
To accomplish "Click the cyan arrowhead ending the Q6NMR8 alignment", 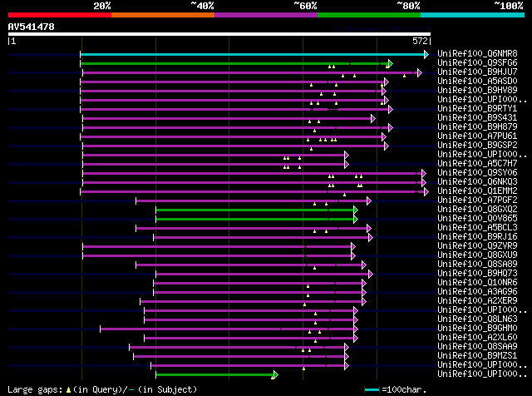I will tap(426, 54).
